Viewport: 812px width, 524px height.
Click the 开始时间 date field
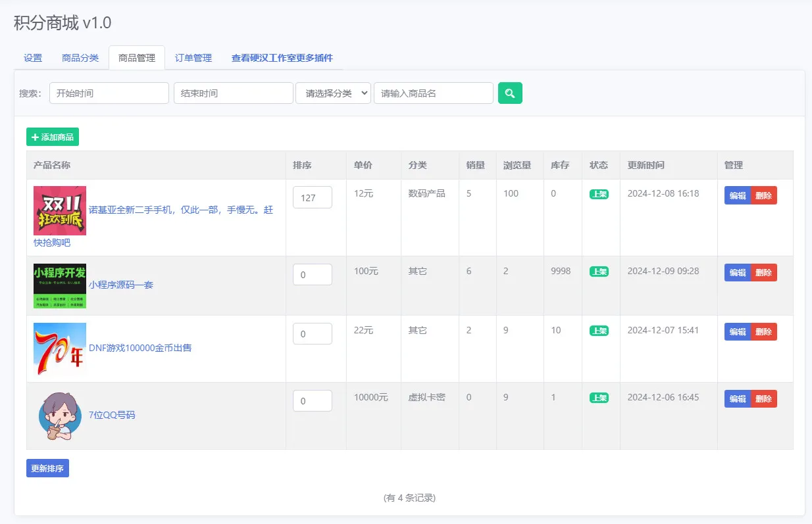tap(109, 93)
